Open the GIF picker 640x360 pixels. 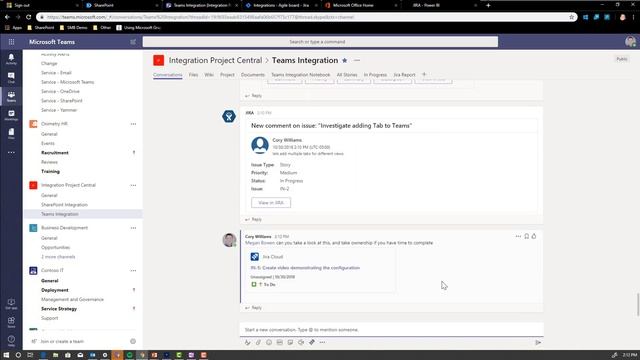tap(280, 342)
